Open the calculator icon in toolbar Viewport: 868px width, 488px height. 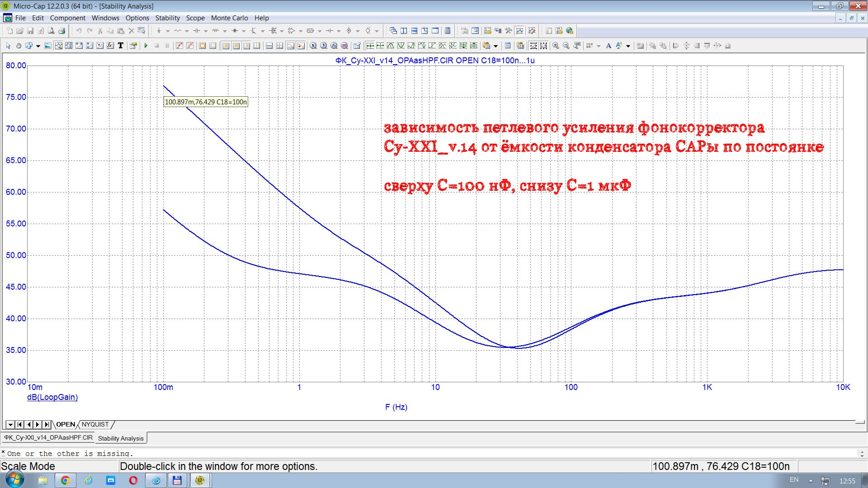click(x=448, y=31)
